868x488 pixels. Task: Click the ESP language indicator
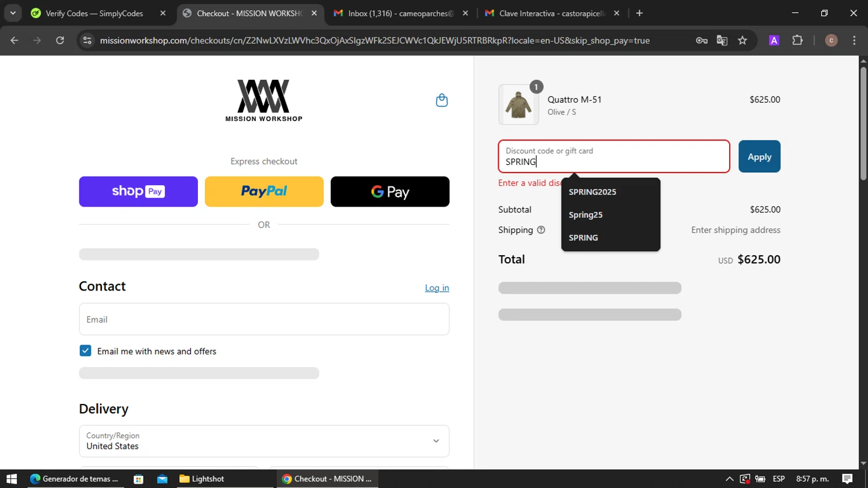click(x=779, y=479)
